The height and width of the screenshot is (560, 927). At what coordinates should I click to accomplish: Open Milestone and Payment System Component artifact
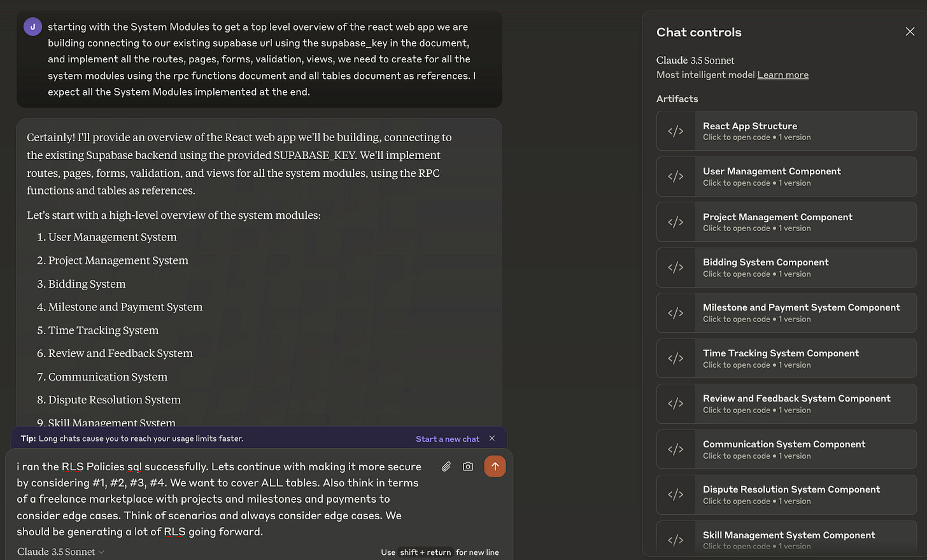[786, 313]
